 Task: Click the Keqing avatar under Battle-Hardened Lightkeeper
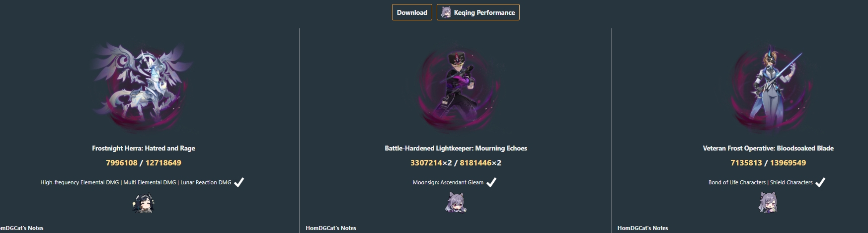pyautogui.click(x=456, y=203)
